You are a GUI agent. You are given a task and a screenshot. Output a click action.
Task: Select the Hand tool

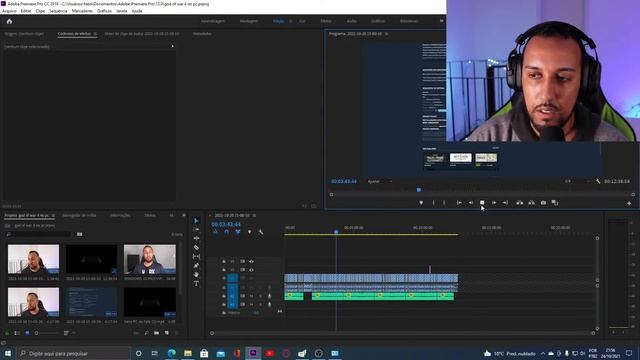click(196, 275)
